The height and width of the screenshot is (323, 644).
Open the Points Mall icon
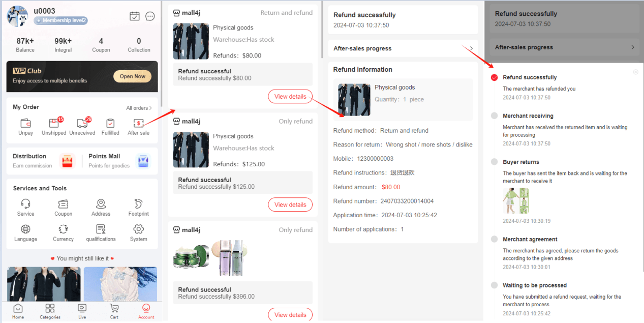point(143,161)
